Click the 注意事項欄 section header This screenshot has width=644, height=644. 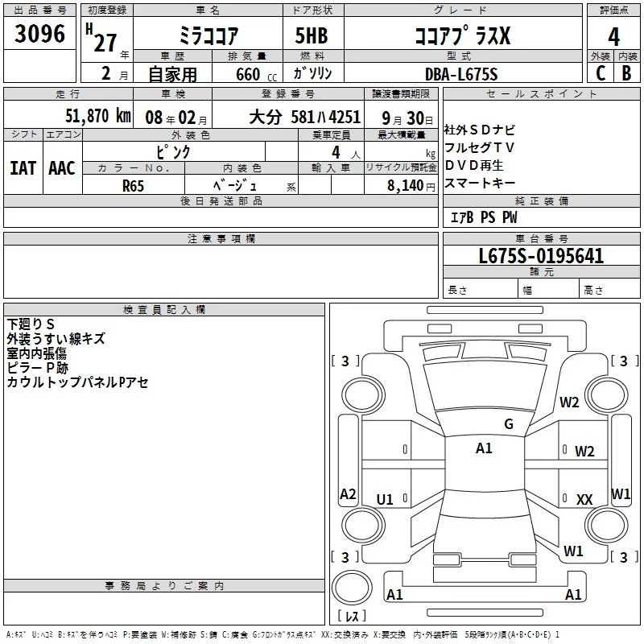pos(221,238)
